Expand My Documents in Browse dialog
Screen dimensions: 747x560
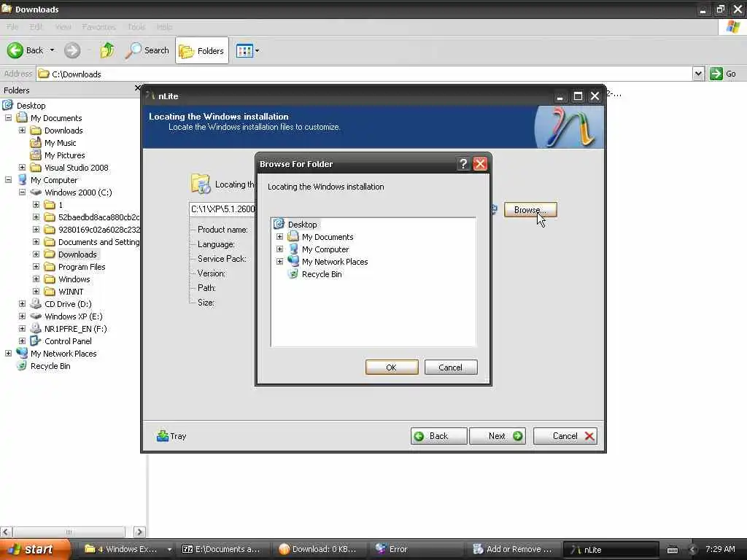coord(279,237)
